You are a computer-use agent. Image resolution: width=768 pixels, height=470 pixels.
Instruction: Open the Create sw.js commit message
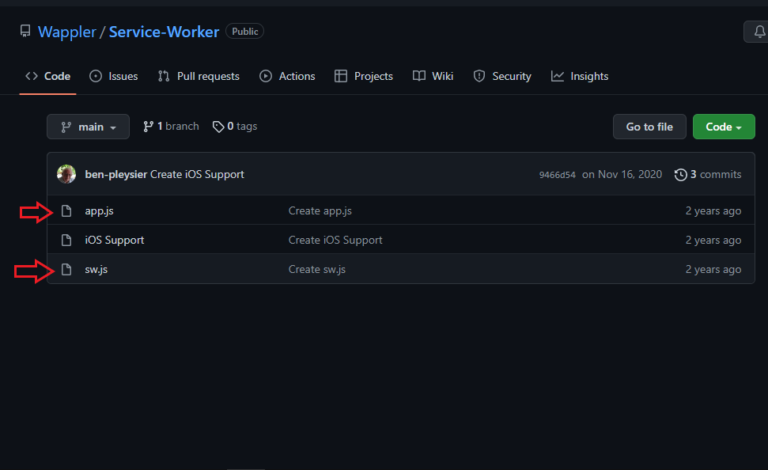[317, 269]
